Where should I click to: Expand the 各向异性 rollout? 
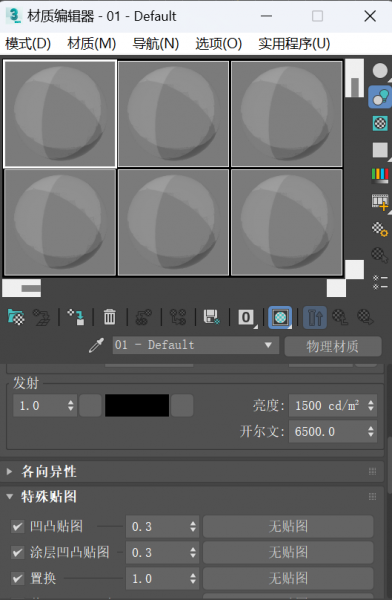click(x=9, y=471)
